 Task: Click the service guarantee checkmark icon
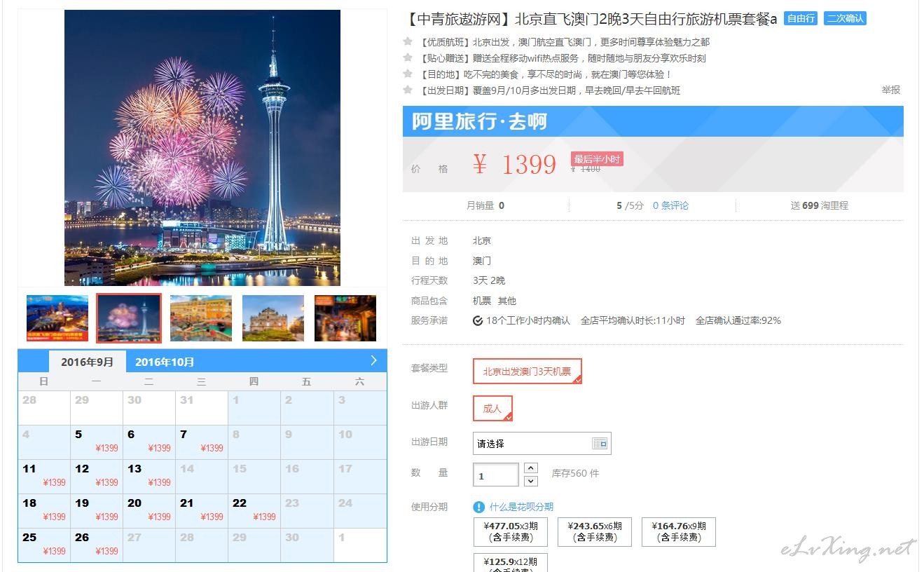click(x=478, y=321)
